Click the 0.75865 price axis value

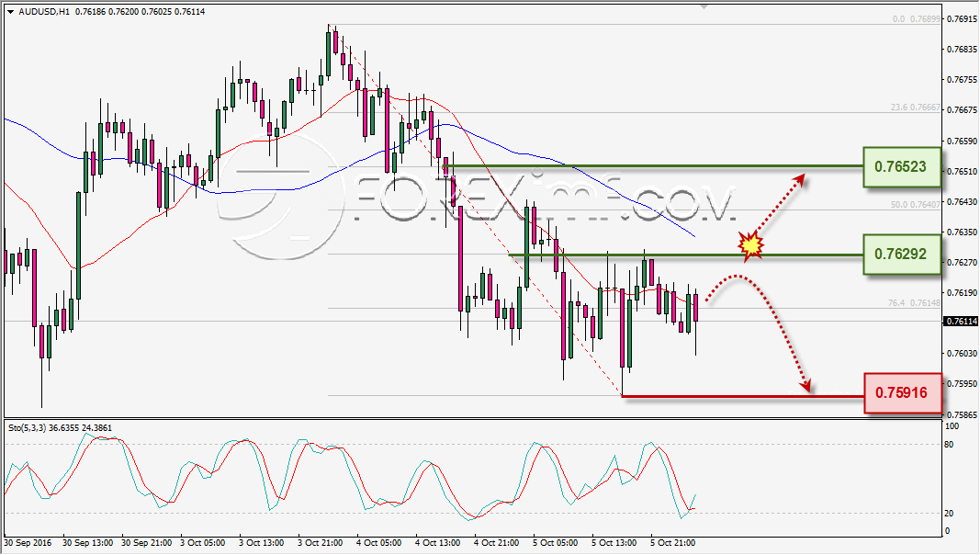coord(962,415)
